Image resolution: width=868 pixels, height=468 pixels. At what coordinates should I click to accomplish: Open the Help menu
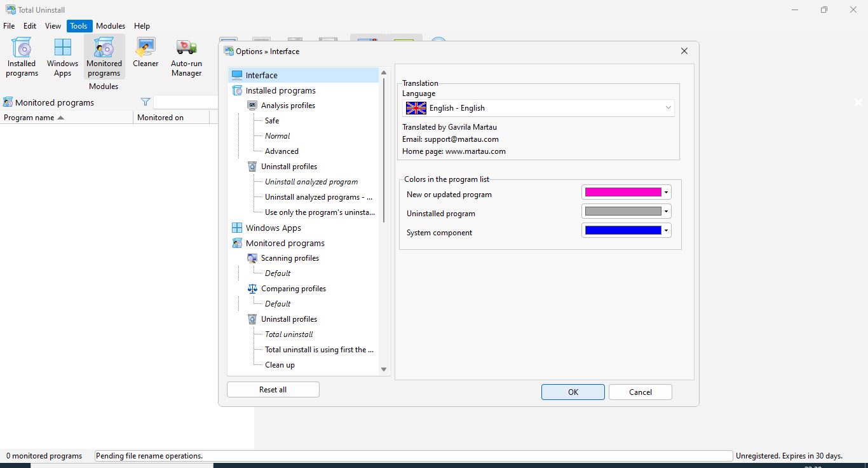click(x=142, y=26)
